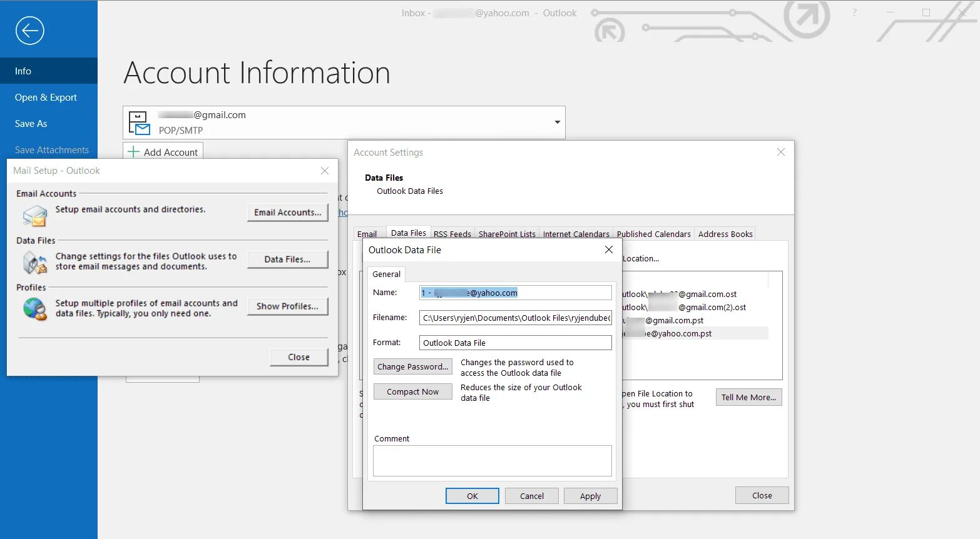Select Save As in the sidebar
980x539 pixels.
click(49, 123)
